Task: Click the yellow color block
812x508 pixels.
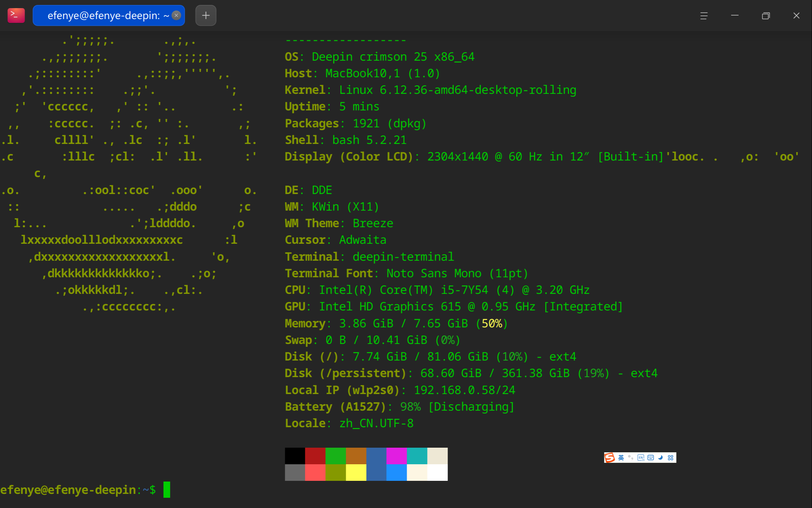Action: (356, 472)
